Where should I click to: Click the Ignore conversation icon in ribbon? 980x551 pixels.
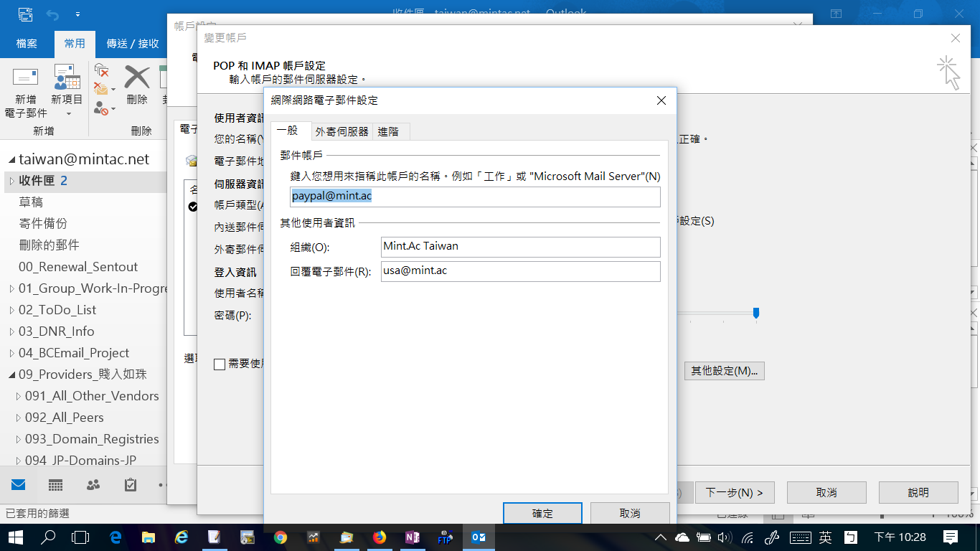pos(102,70)
